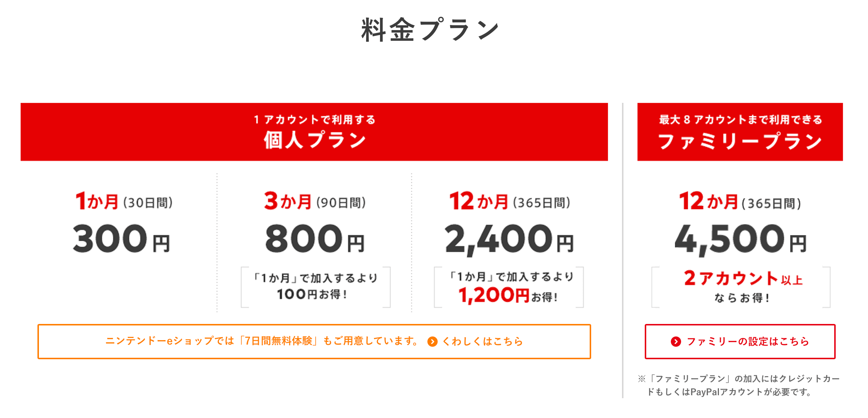Click the individual 12か月 (365日間) label under 個人プラン
The width and height of the screenshot is (868, 418).
(510, 202)
